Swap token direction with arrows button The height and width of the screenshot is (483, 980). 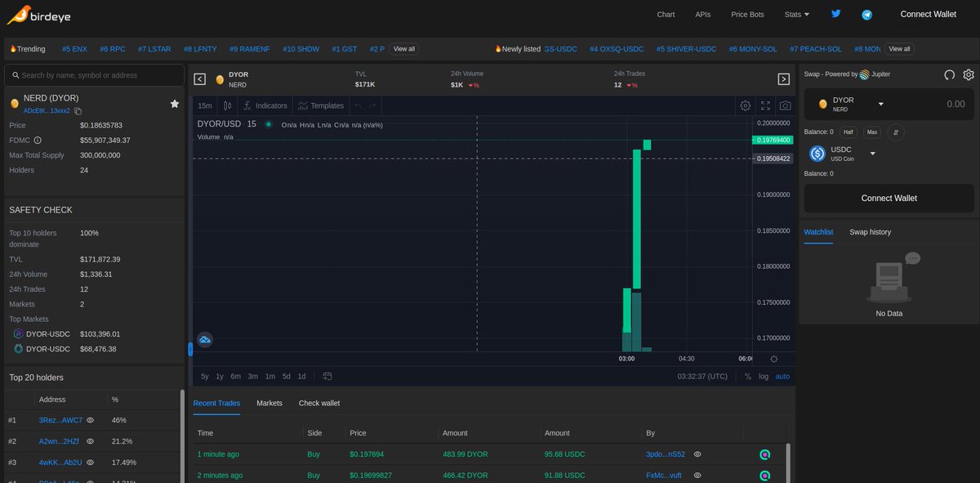(x=896, y=132)
